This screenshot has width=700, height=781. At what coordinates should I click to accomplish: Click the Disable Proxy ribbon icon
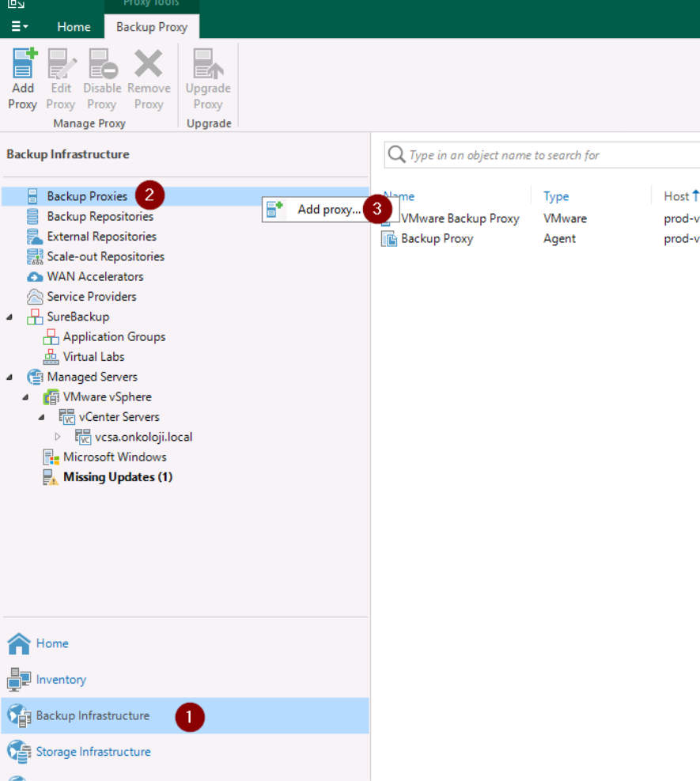pos(103,63)
